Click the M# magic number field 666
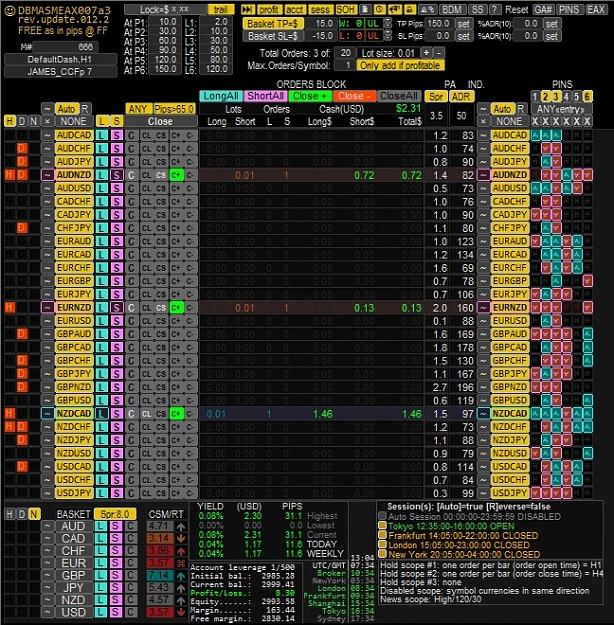This screenshot has width=614, height=625. coord(66,47)
